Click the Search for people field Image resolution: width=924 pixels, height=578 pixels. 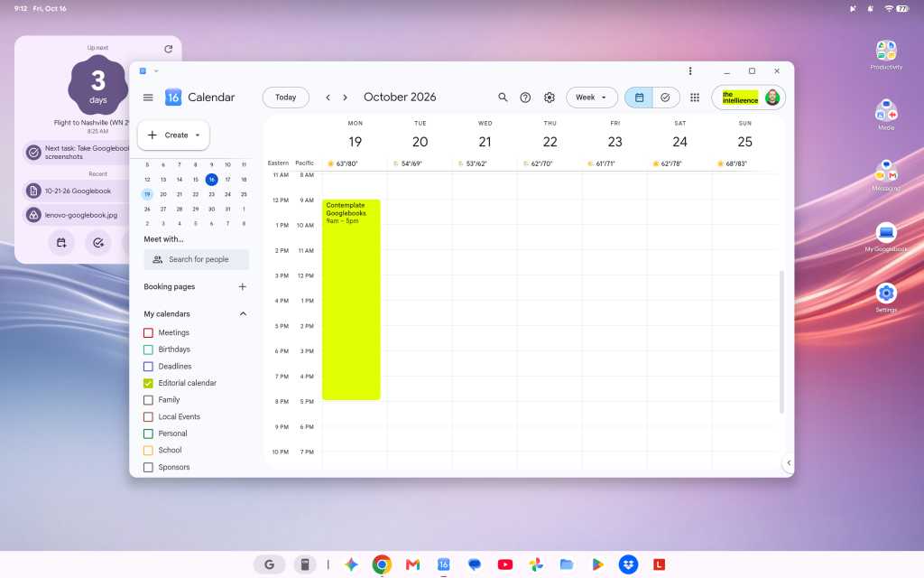coord(196,259)
